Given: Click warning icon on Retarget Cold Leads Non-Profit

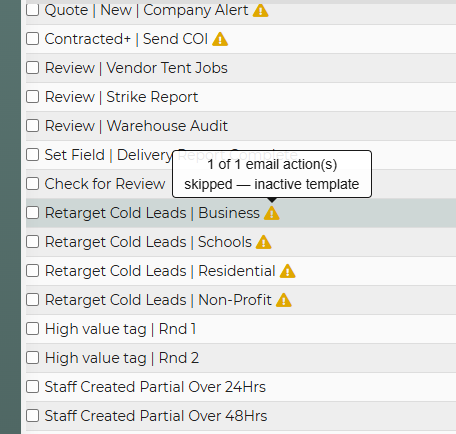Looking at the screenshot, I should coord(284,300).
